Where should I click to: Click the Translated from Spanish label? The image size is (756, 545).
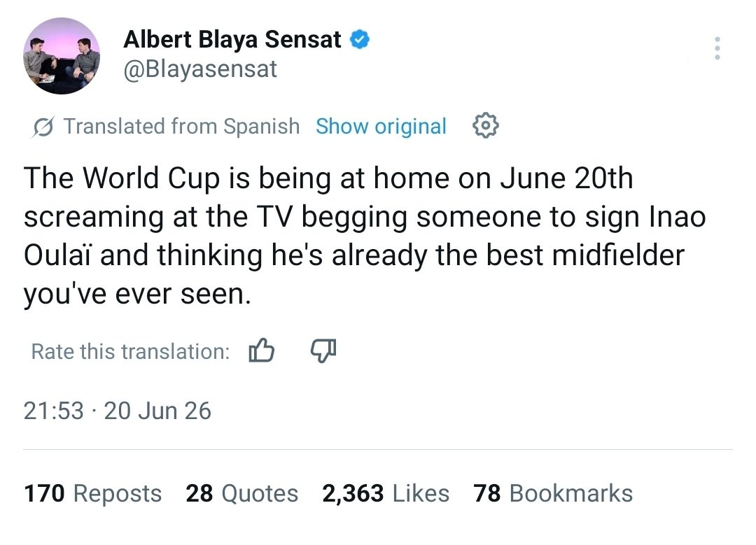[x=181, y=126]
